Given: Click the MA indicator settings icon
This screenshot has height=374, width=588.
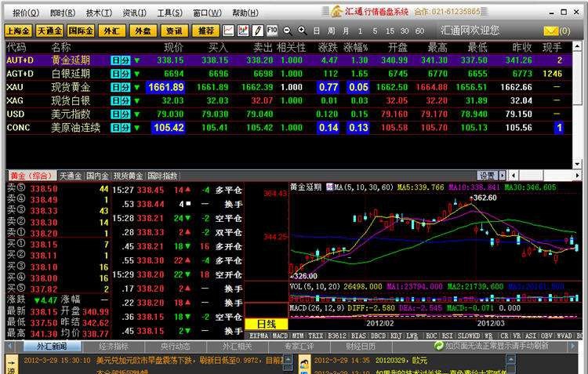Looking at the screenshot, I should [329, 187].
